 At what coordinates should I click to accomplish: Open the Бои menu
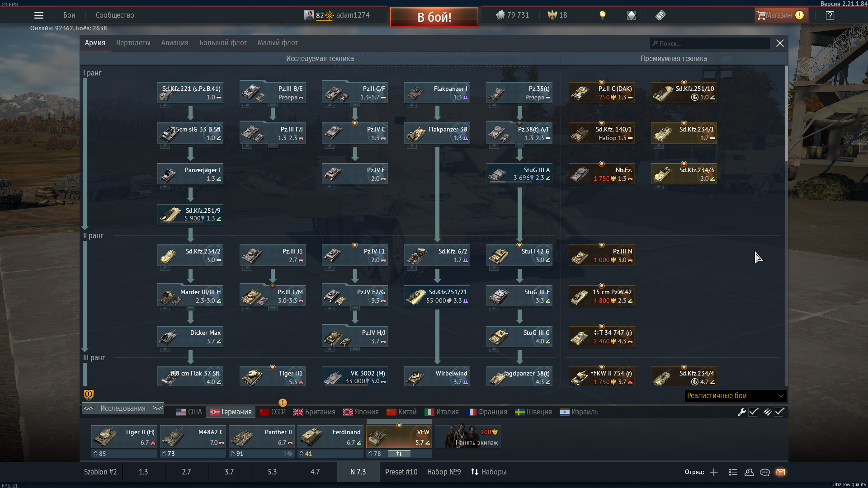[x=69, y=15]
